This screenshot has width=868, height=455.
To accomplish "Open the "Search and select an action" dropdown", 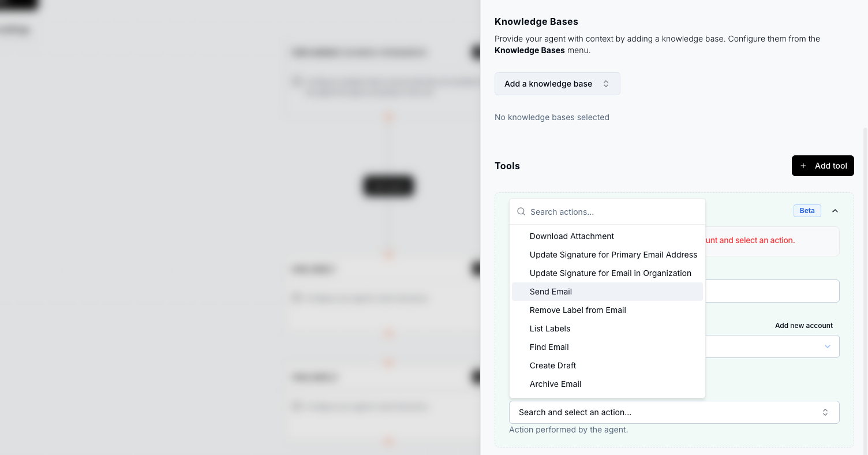I will coord(674,412).
